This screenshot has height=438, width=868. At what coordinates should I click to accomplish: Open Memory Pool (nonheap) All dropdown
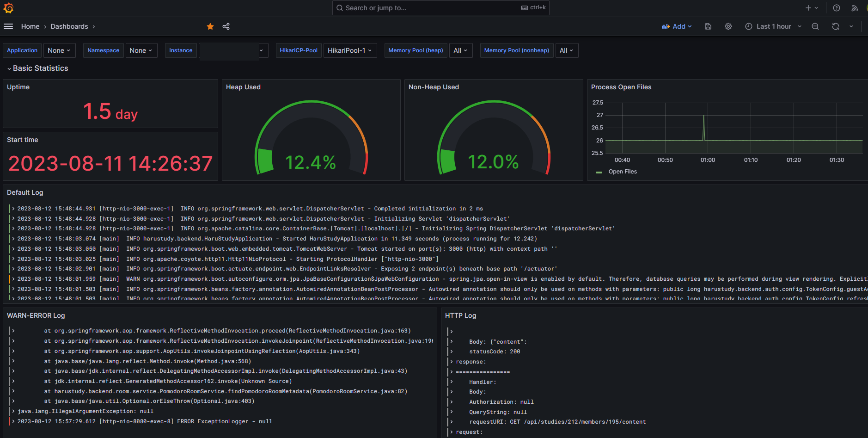566,50
